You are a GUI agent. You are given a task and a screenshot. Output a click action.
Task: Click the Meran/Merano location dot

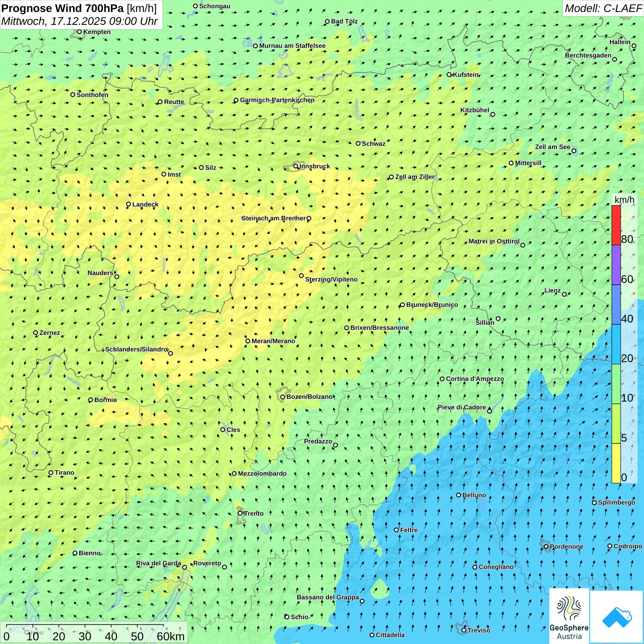[248, 341]
